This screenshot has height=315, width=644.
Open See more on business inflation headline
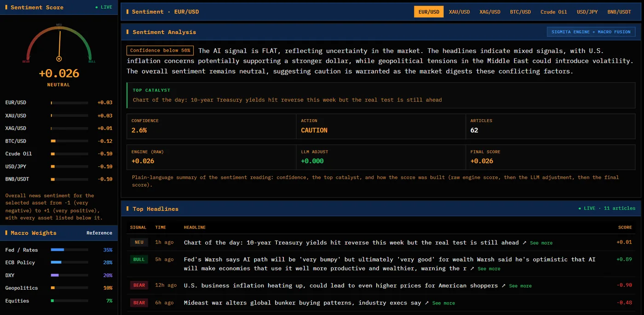click(x=520, y=286)
